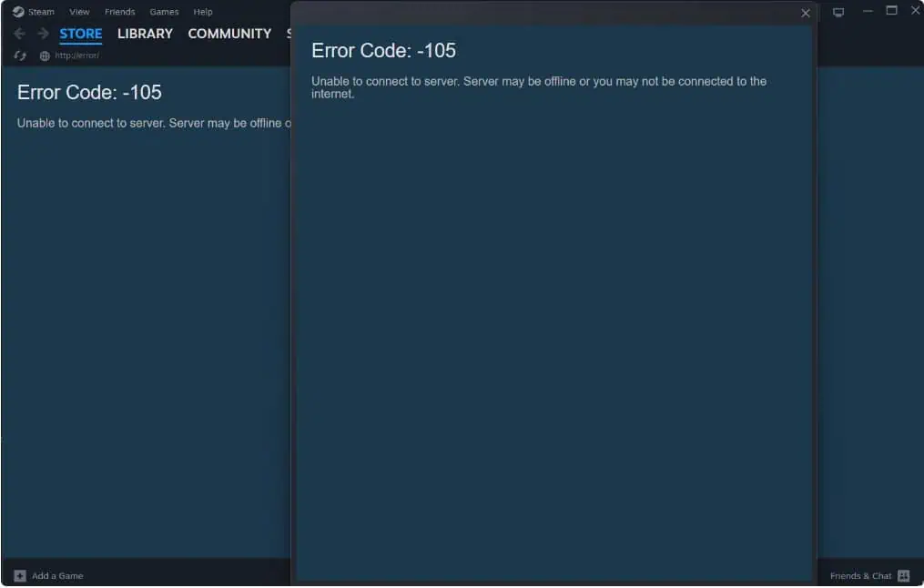
Task: Open the Games menu
Action: coord(164,12)
